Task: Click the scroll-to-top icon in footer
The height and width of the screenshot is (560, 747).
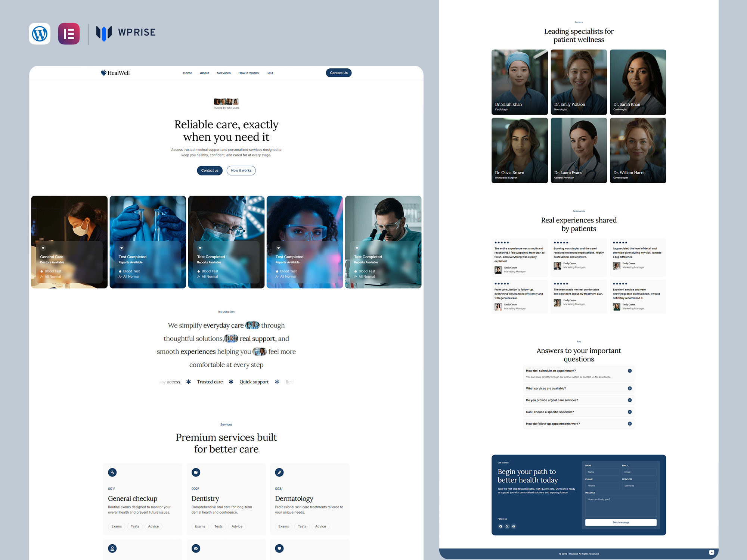Action: (712, 553)
